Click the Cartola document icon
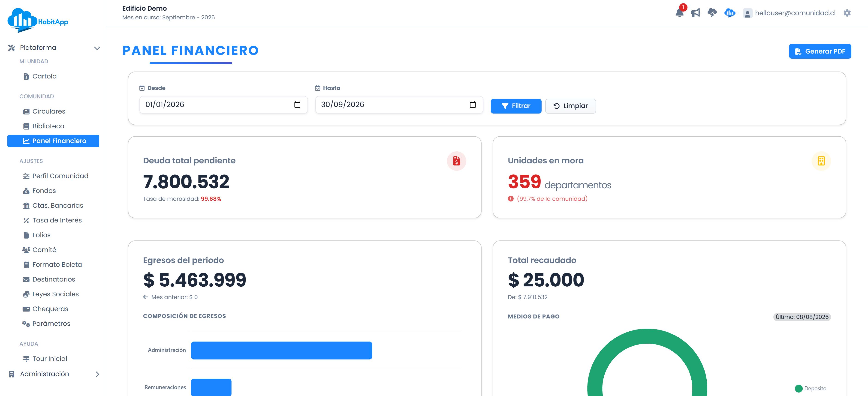The height and width of the screenshot is (396, 868). pos(26,76)
